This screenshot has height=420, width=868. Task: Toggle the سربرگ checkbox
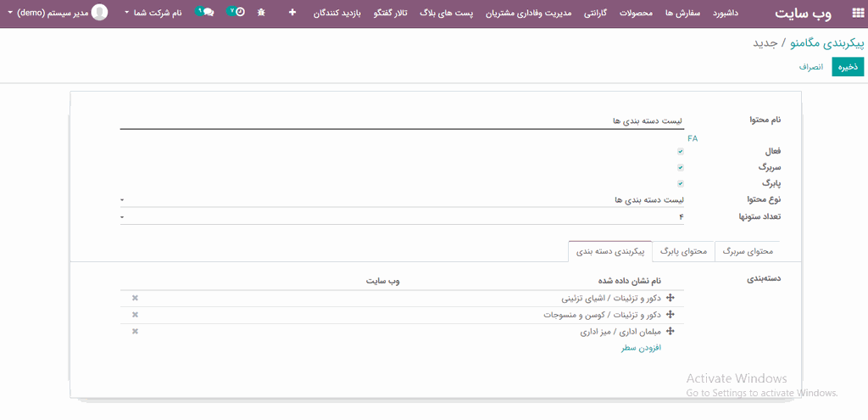[x=681, y=167]
